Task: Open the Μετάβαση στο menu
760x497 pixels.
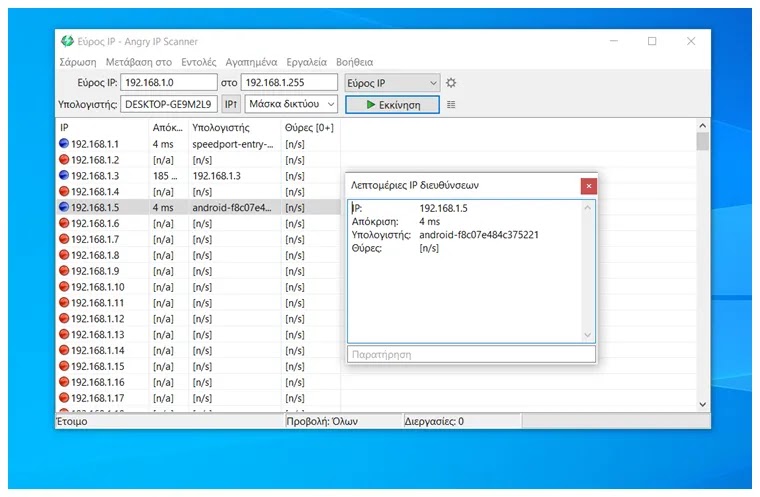Action: [139, 62]
